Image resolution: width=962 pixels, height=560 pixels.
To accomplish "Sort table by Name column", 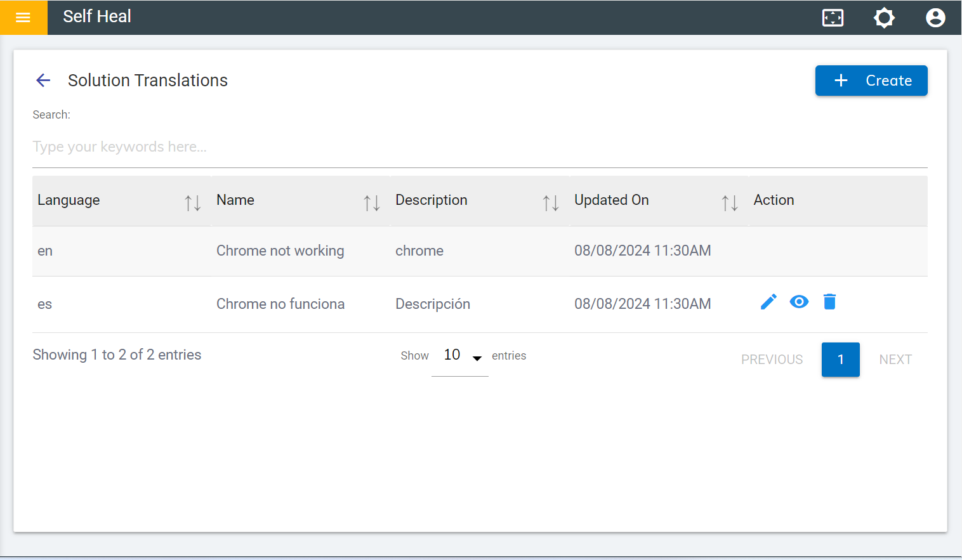I will click(x=371, y=202).
